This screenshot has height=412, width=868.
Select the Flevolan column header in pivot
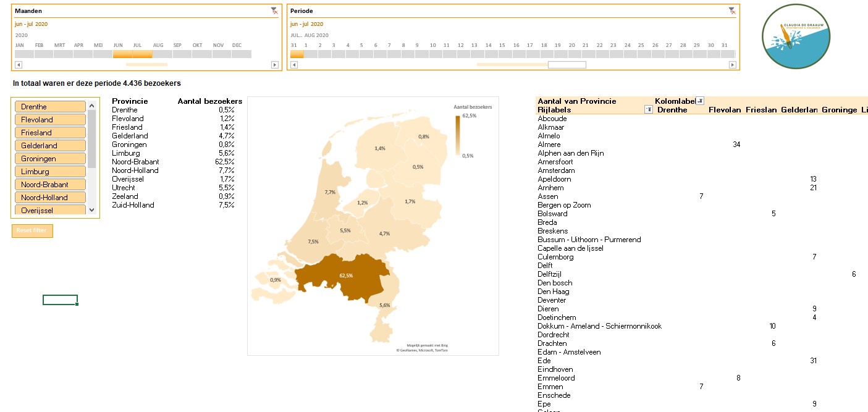[x=725, y=110]
